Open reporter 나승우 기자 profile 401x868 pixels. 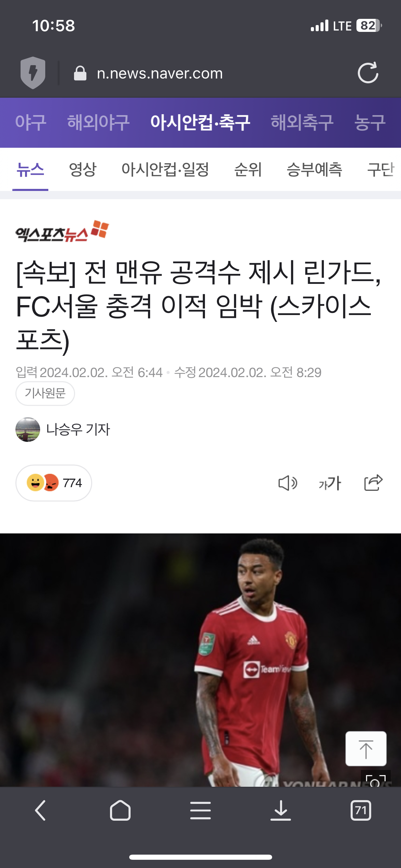[x=63, y=429]
